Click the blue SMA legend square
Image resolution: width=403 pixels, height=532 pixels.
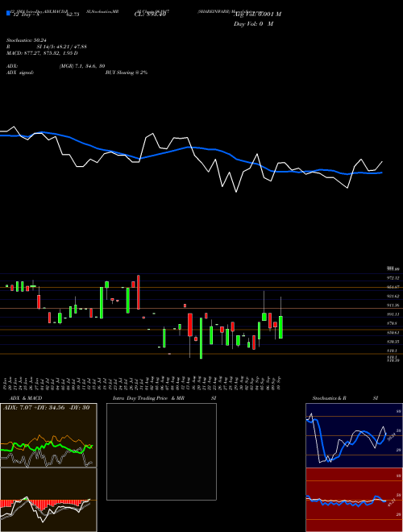[x=8, y=14]
